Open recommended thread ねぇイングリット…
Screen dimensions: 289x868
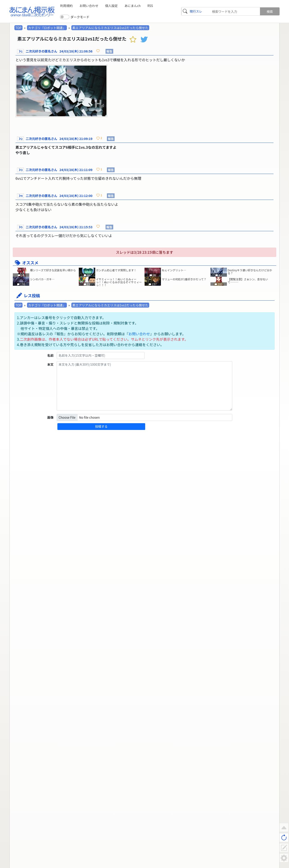[x=174, y=270]
